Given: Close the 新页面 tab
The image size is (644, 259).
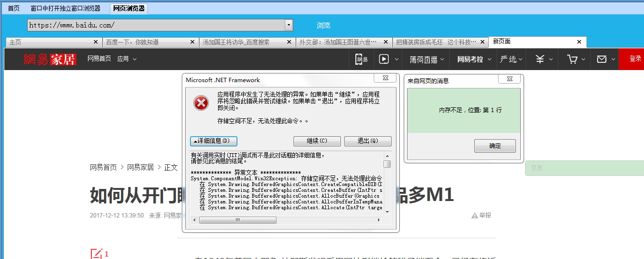Looking at the screenshot, I should tap(579, 42).
